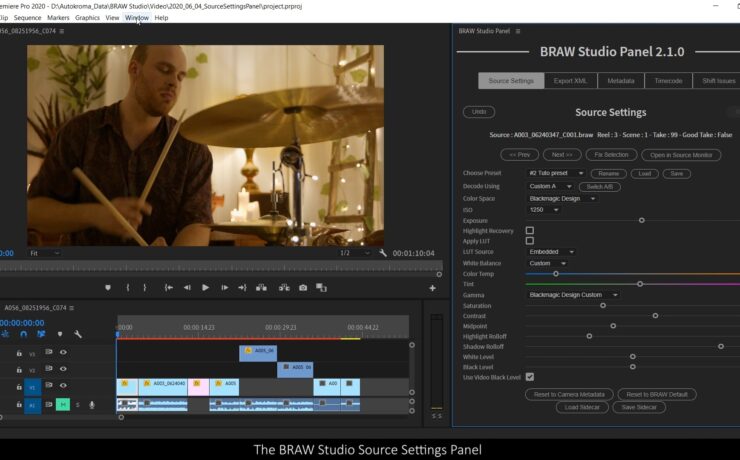This screenshot has width=740, height=460.
Task: Toggle timeline snap magnet icon
Action: [x=24, y=334]
